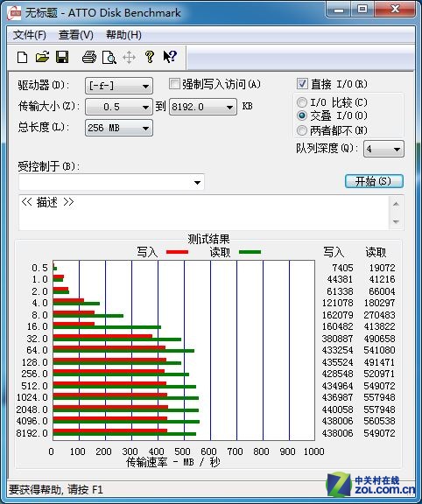422x504 pixels.
Task: Open a saved benchmark file
Action: 42,57
